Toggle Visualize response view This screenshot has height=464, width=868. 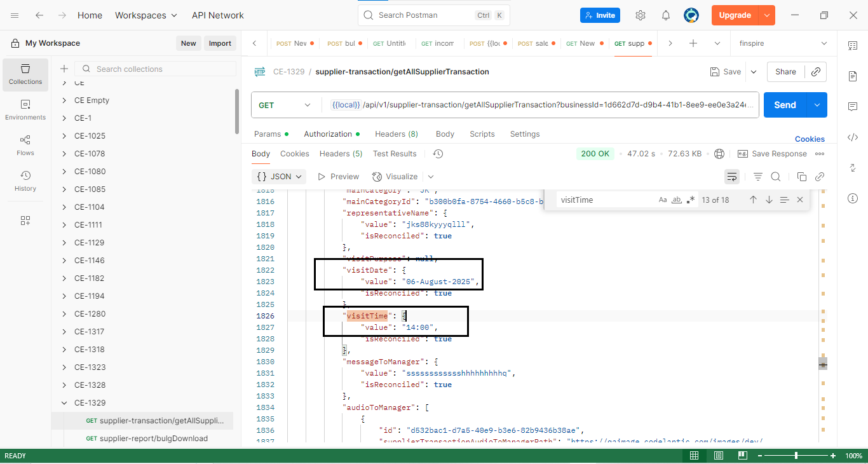pyautogui.click(x=395, y=177)
